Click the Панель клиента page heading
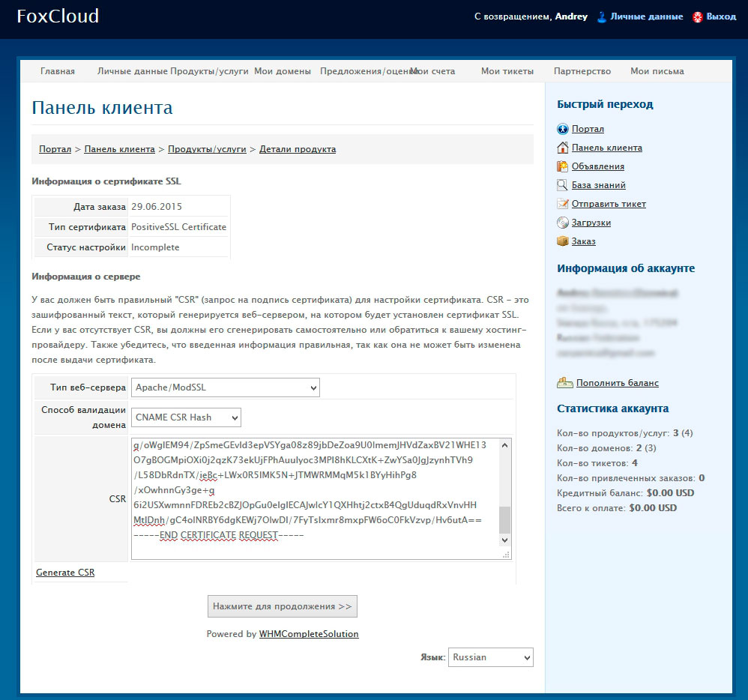The height and width of the screenshot is (700, 748). (x=102, y=108)
